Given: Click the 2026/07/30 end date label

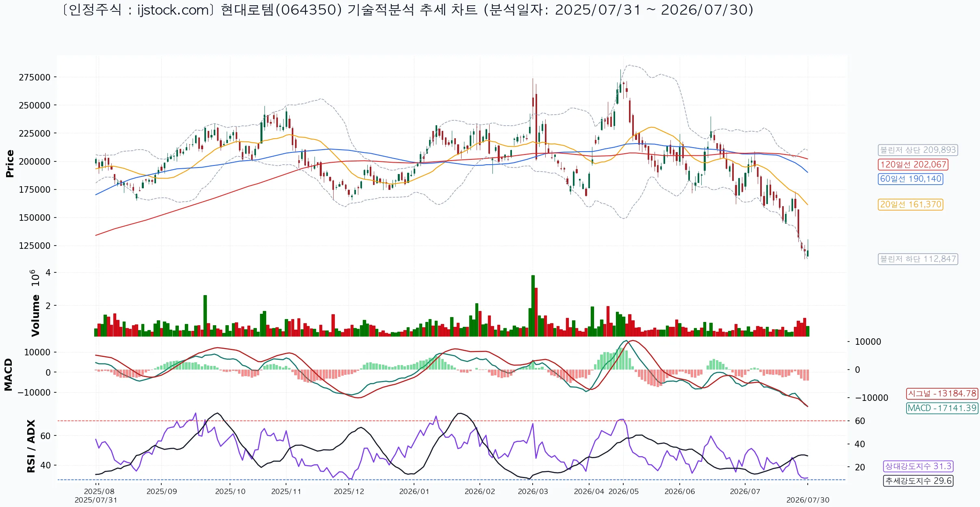Looking at the screenshot, I should click(808, 500).
